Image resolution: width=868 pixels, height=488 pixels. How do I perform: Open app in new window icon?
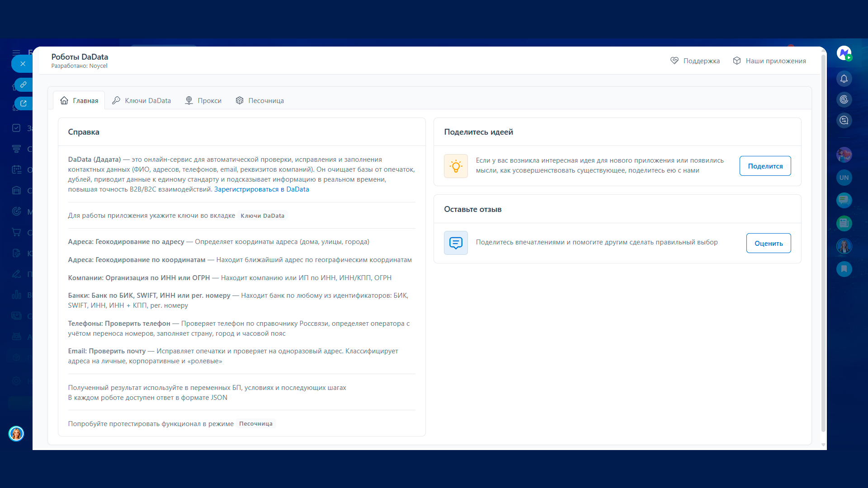pos(24,103)
